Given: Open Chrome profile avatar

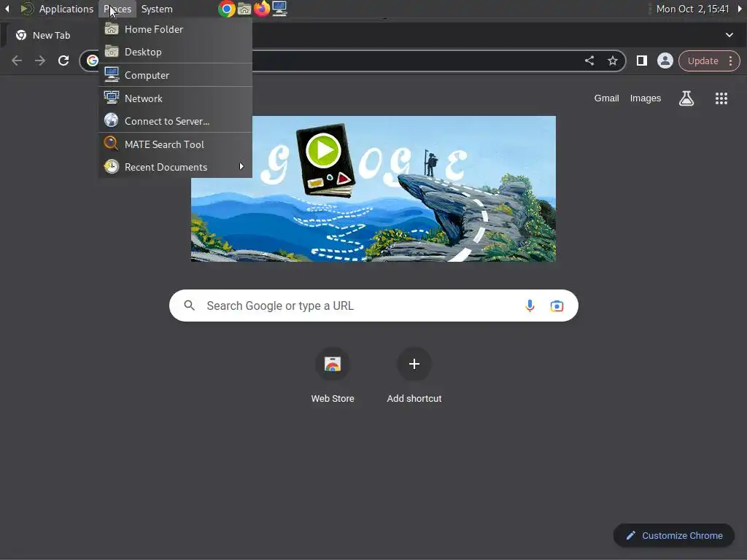Looking at the screenshot, I should 665,61.
